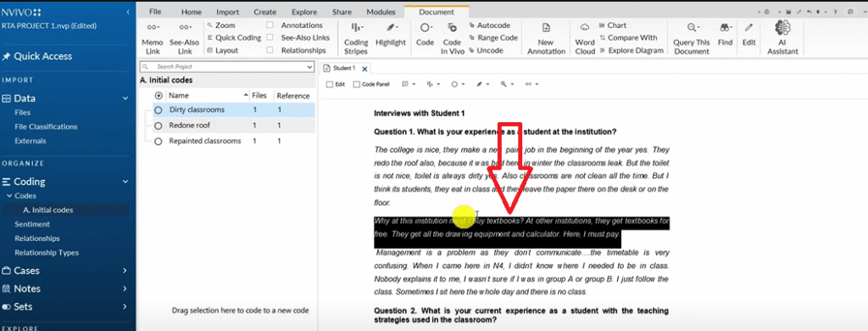Screen dimensions: 868x331
Task: Toggle the See-Also Links checkbox
Action: pos(270,37)
